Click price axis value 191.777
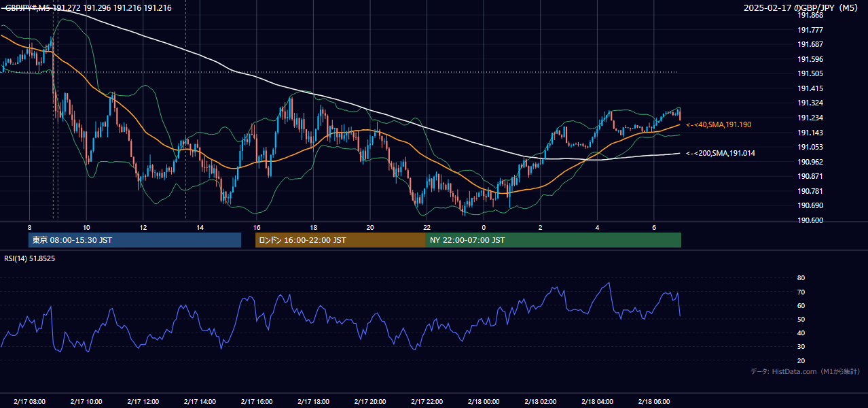The width and height of the screenshot is (868, 408). [x=810, y=30]
